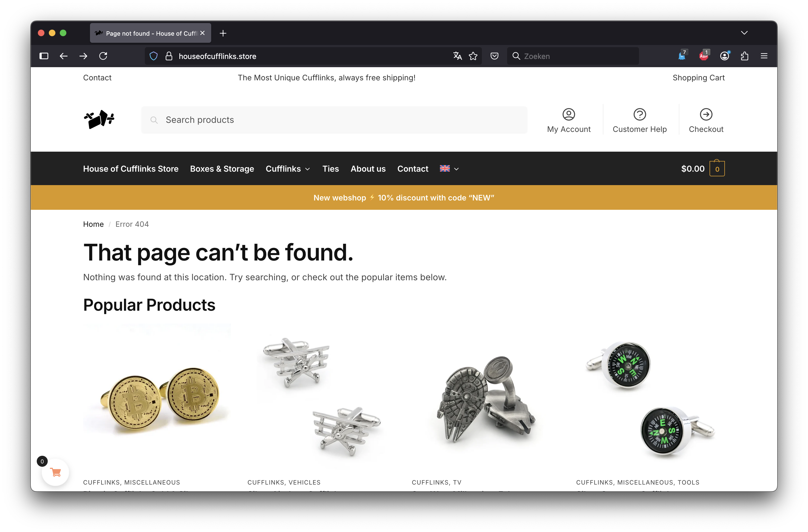
Task: Open the Millennium Falcon cufflinks image
Action: (485, 397)
